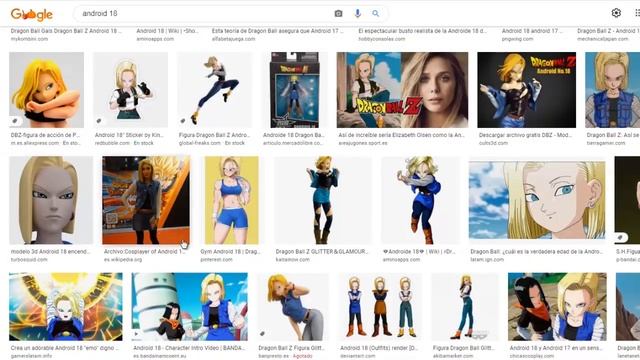Click 'Android 18 - Character Intro Video' caption
The height and width of the screenshot is (360, 640).
(189, 348)
